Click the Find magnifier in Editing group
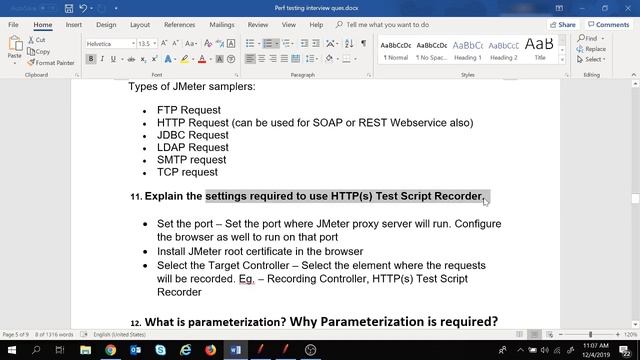 [x=588, y=38]
